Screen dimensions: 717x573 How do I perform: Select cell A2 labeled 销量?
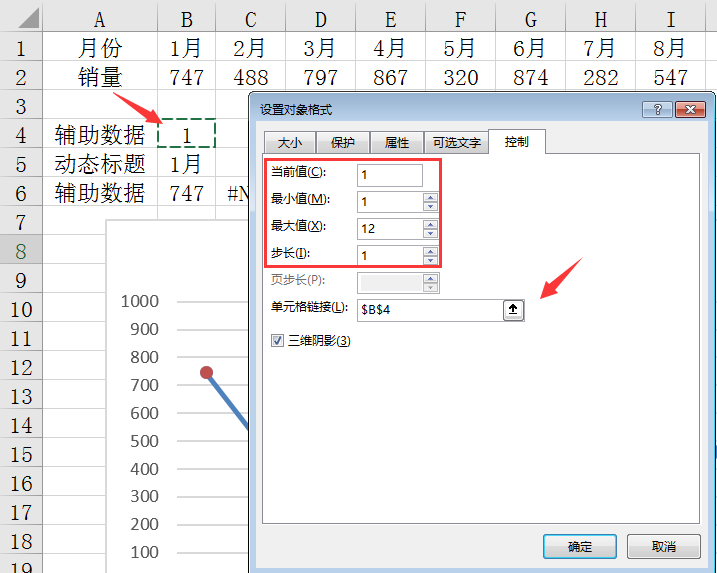click(x=100, y=76)
